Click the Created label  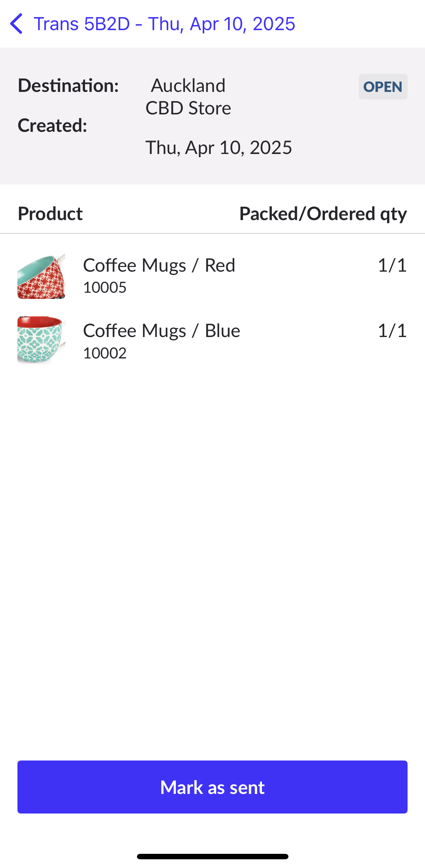point(52,126)
